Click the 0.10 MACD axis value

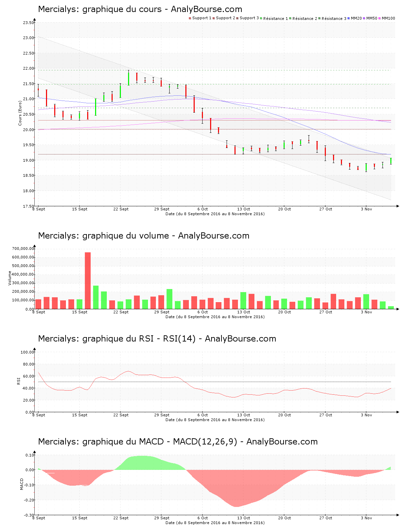click(30, 455)
